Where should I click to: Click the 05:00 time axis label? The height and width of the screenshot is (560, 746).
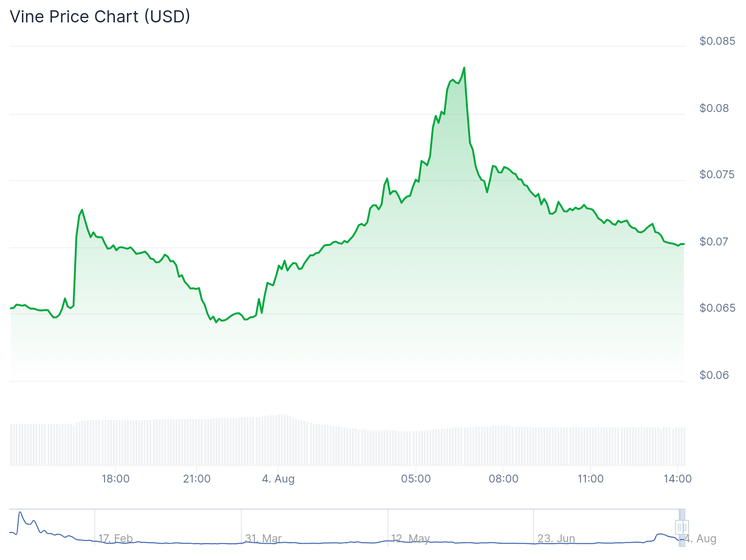416,479
